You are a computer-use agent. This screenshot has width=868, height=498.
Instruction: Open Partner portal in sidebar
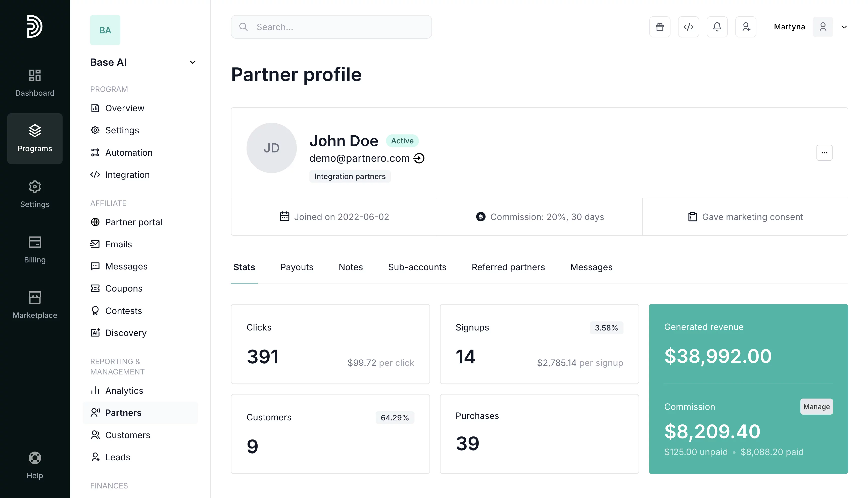pos(133,222)
